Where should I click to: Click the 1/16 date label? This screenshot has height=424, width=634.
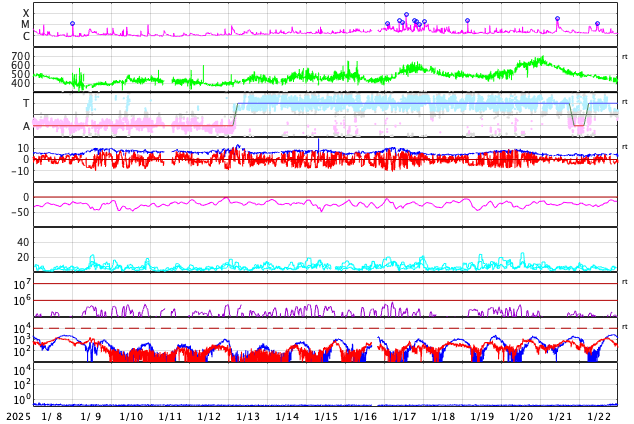[365, 416]
